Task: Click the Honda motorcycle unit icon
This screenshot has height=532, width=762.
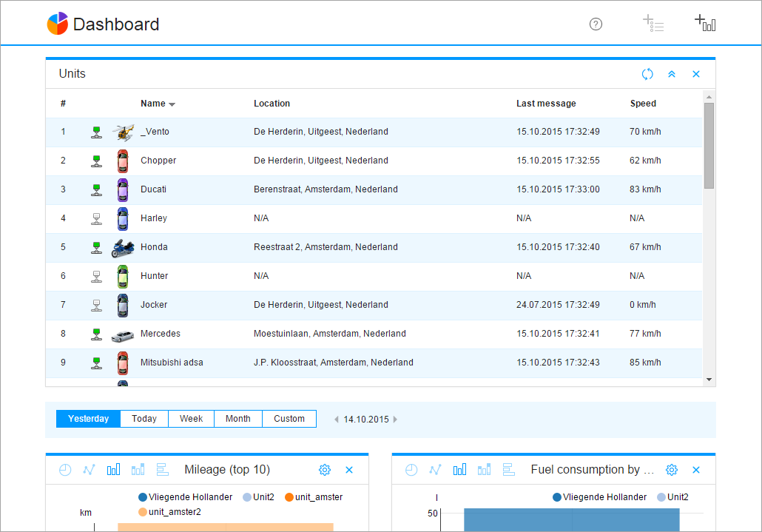Action: coord(122,247)
